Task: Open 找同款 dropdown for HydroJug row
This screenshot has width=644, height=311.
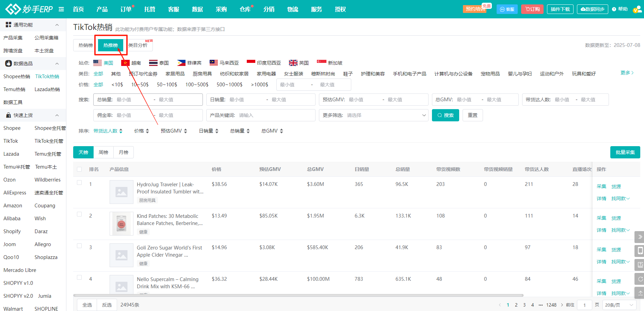Action: point(621,198)
